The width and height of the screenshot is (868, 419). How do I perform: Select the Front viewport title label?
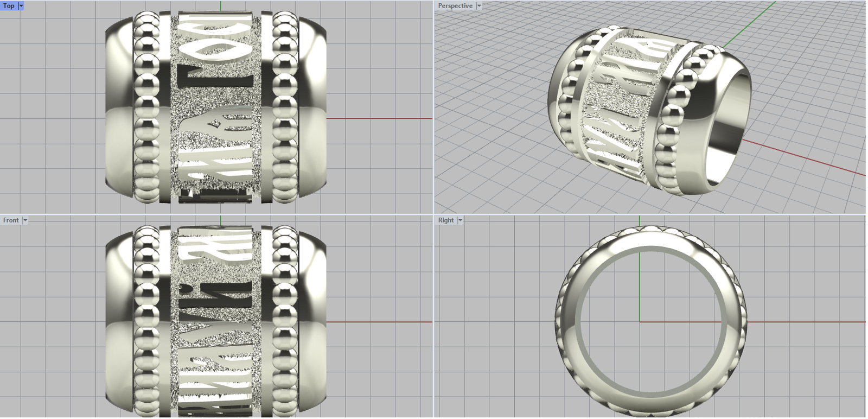10,220
